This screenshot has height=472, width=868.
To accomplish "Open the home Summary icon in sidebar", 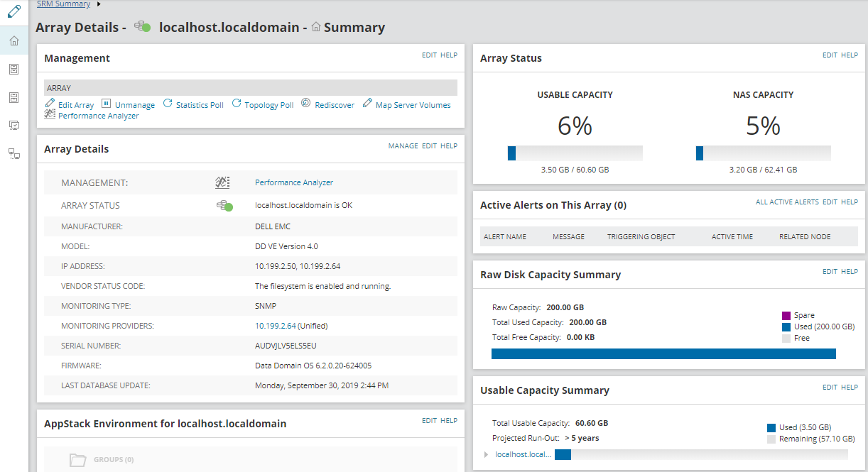I will [x=13, y=41].
